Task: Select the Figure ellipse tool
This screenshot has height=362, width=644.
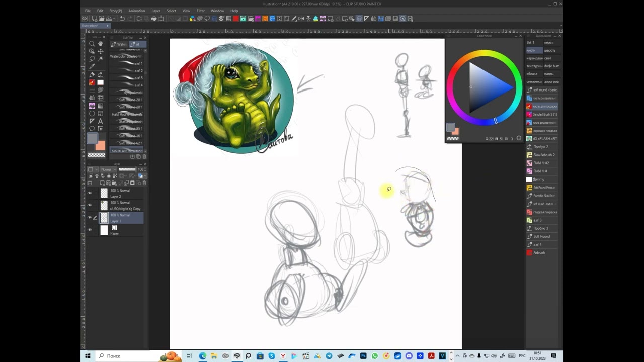Action: click(92, 114)
